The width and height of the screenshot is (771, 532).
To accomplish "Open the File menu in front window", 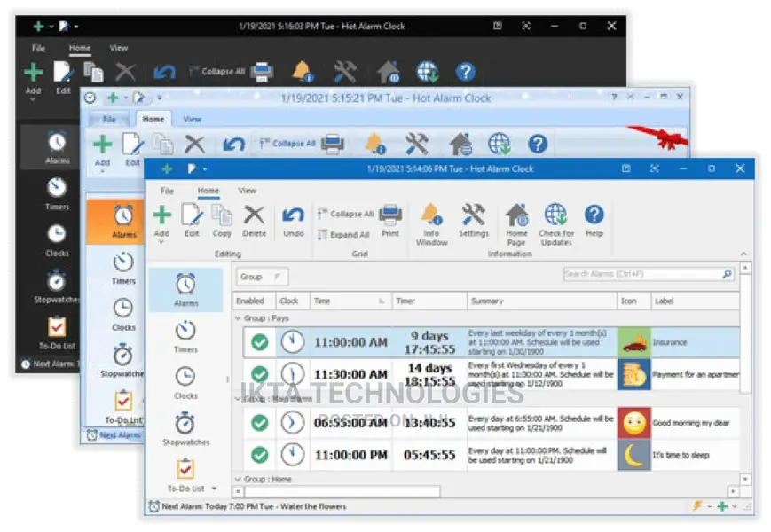I will pos(167,191).
